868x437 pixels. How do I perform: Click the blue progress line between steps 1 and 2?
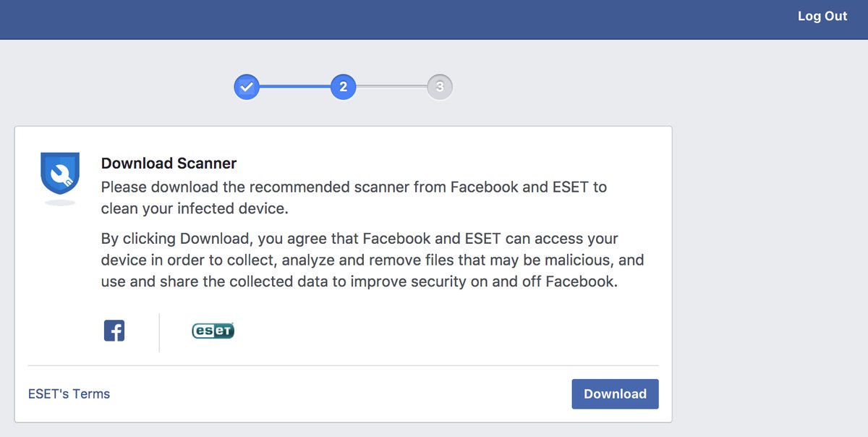click(295, 88)
